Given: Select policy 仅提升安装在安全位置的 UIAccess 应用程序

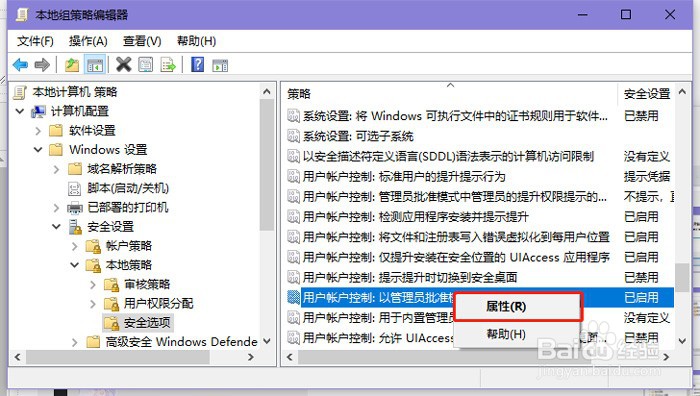Looking at the screenshot, I should click(456, 257).
